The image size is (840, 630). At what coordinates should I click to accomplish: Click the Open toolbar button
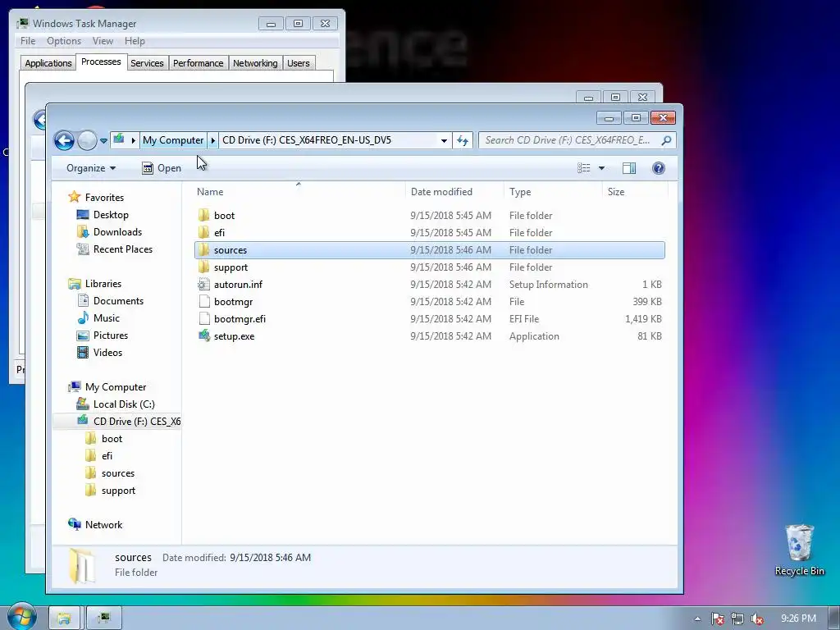click(x=162, y=168)
